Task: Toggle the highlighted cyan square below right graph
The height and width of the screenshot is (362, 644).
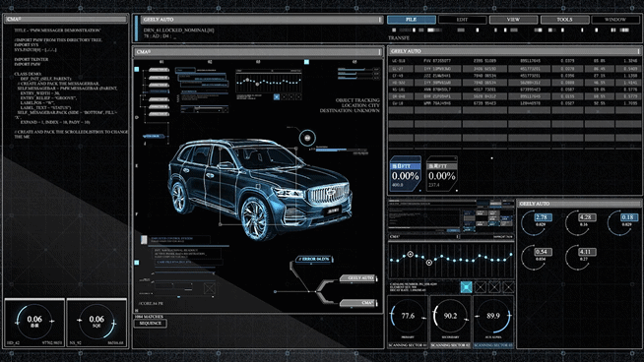Action: tap(466, 287)
